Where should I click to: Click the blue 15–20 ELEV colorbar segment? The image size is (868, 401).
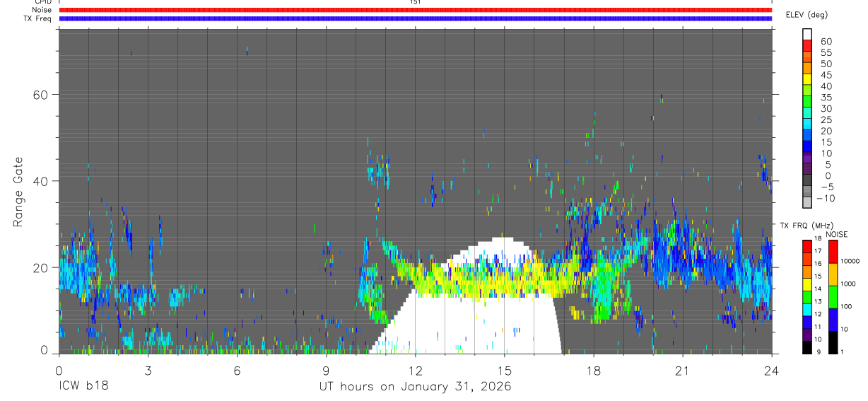tap(807, 136)
